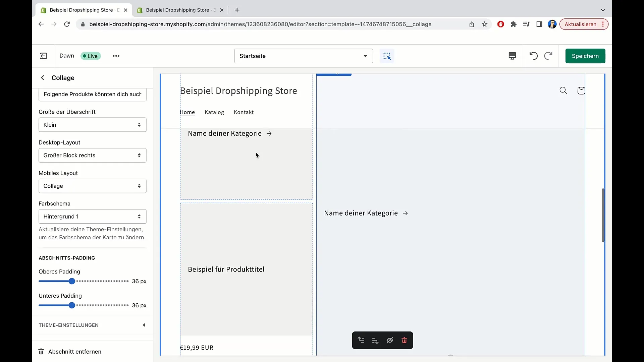Close the second Beispiel Dropshipping tab

pyautogui.click(x=222, y=10)
